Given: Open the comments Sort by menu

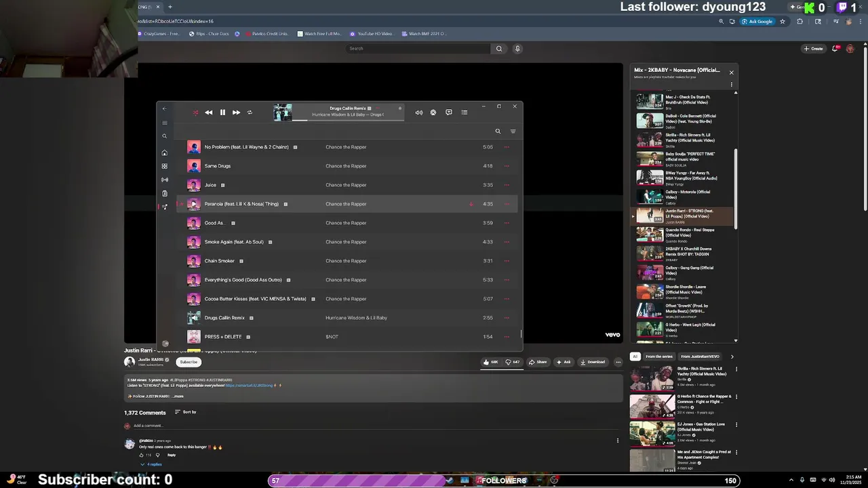Looking at the screenshot, I should click(185, 412).
